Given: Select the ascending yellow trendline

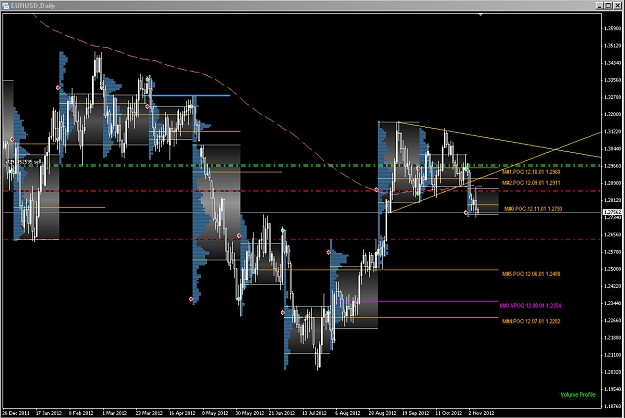Looking at the screenshot, I should click(x=494, y=173).
